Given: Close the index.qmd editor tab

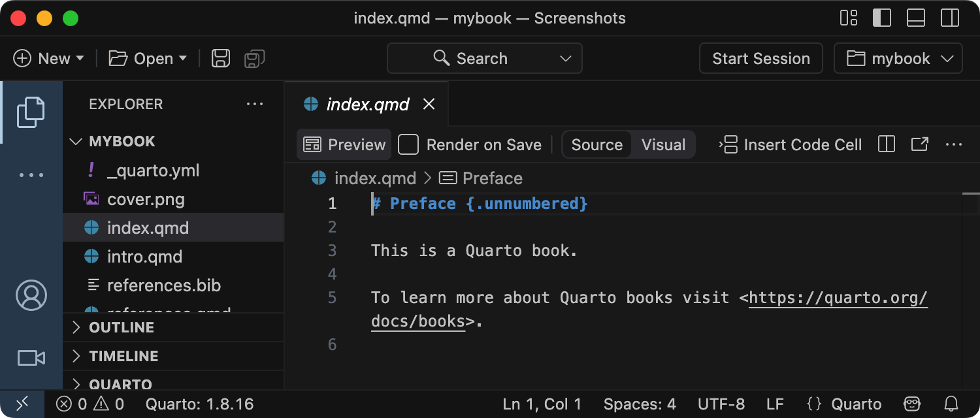Looking at the screenshot, I should click(429, 104).
